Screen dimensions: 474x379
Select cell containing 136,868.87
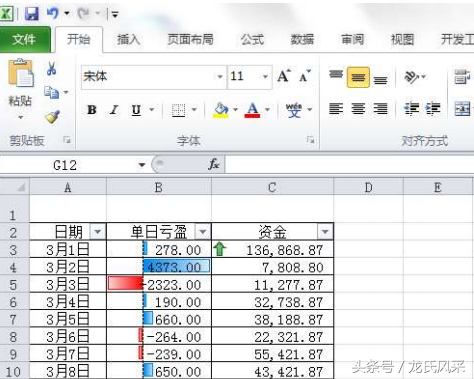coord(273,249)
